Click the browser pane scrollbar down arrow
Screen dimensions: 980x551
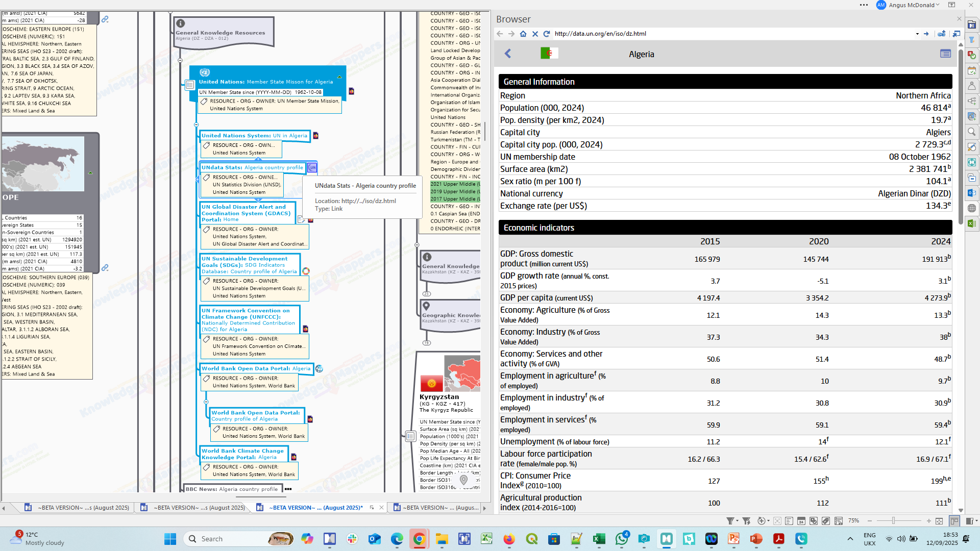961,510
